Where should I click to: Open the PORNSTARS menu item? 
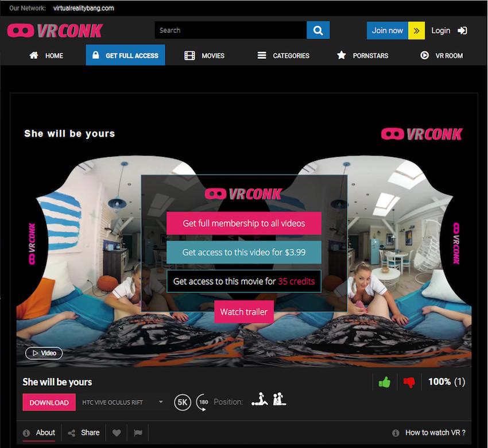tap(363, 55)
